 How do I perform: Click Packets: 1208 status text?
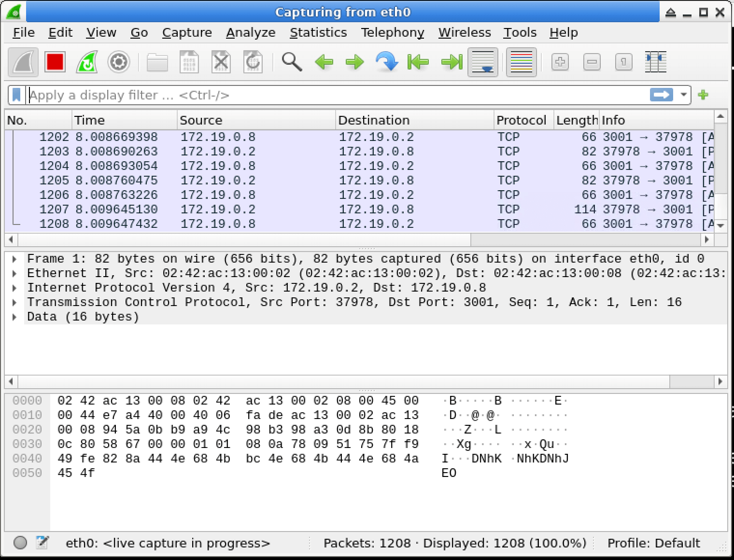click(x=367, y=543)
